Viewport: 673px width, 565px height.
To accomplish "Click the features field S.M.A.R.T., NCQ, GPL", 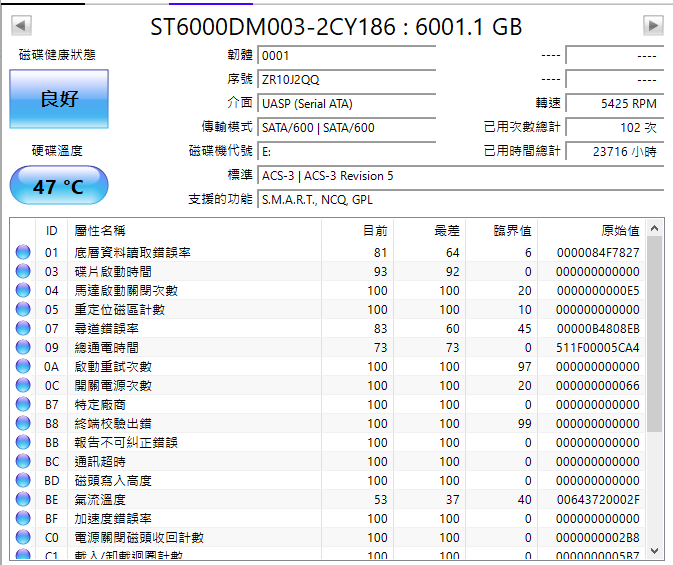I will (461, 200).
